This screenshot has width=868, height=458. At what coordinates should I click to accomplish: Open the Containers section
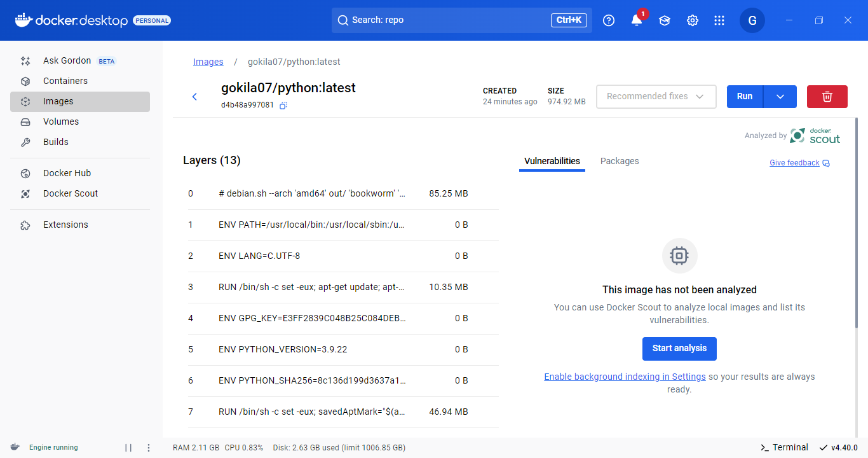click(80, 81)
